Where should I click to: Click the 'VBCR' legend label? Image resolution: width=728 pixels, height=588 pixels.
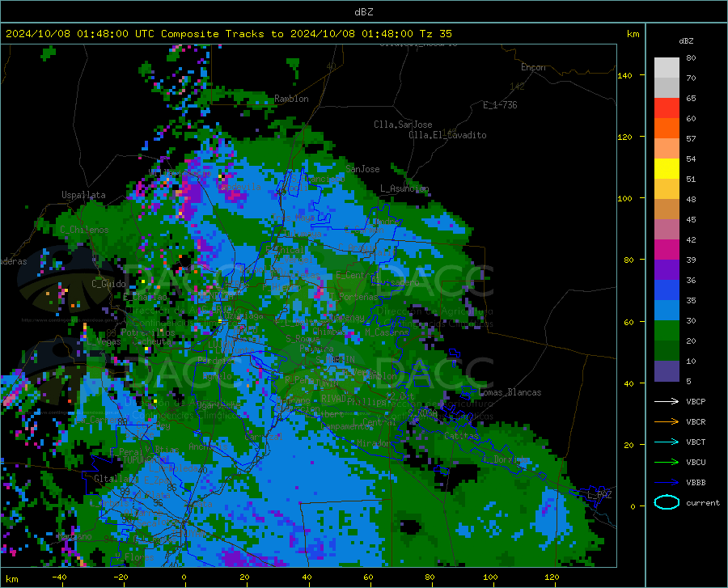click(696, 421)
